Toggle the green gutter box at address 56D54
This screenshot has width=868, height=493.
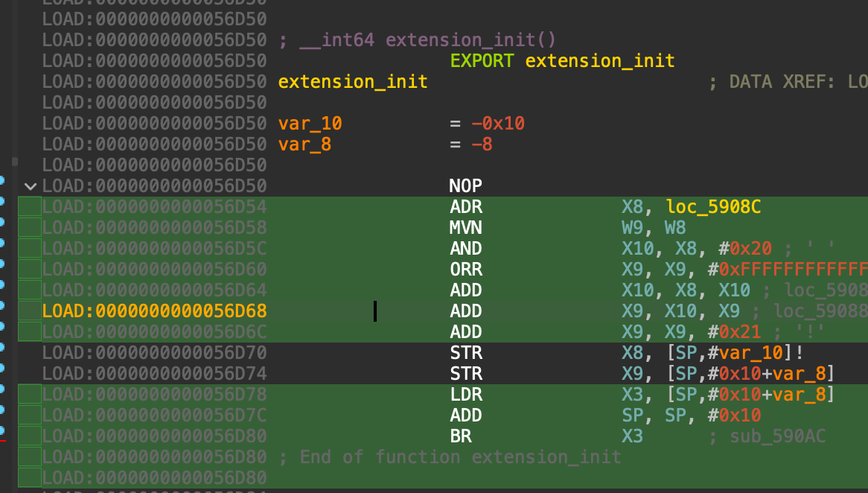tap(30, 207)
